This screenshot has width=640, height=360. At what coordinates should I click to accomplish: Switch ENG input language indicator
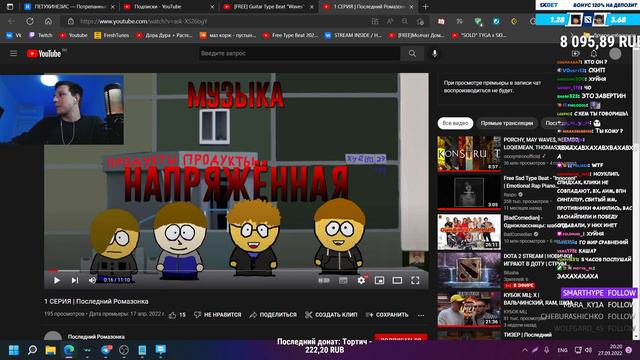point(562,350)
